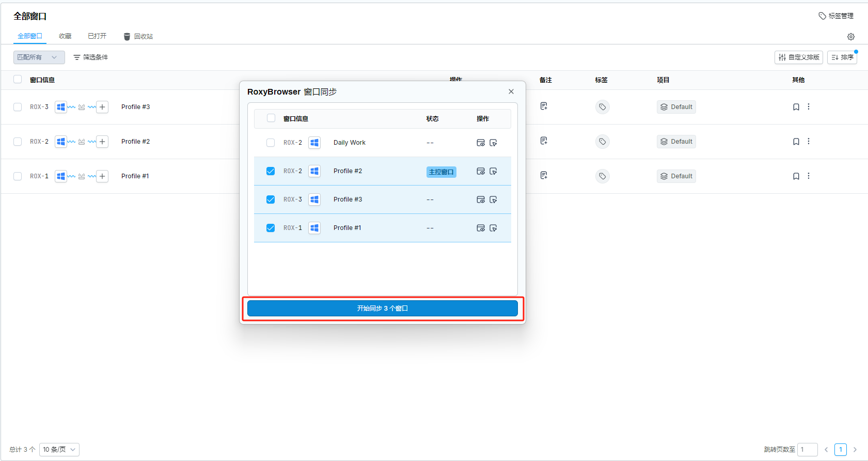Click view-window icon for Profile #3 in dialog
868x461 pixels.
tap(481, 199)
